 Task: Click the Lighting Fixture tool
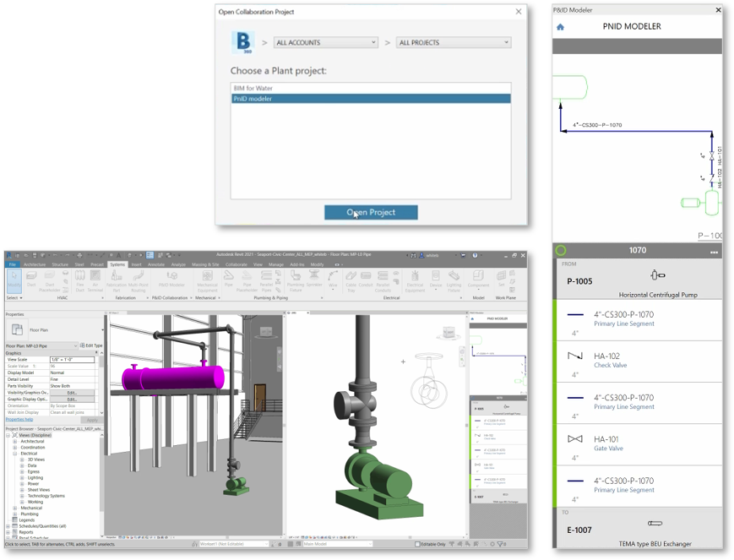tap(454, 281)
